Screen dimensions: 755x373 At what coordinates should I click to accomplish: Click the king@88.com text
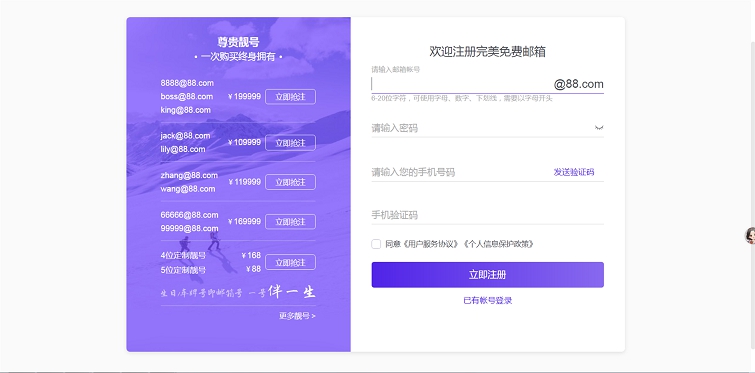pos(185,110)
